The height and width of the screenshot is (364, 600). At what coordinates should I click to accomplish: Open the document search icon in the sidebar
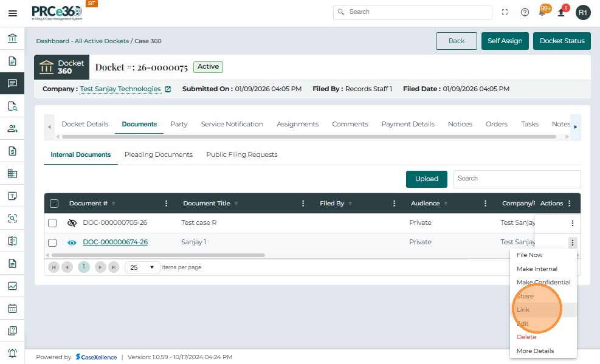click(12, 106)
